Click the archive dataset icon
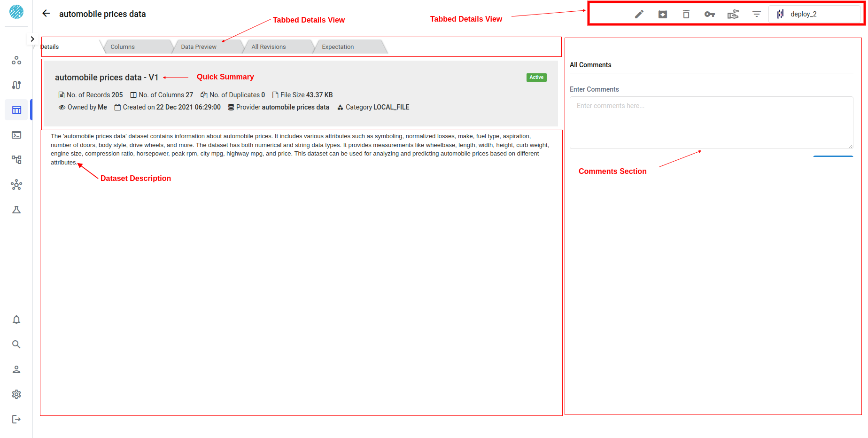The height and width of the screenshot is (438, 868). coord(663,14)
